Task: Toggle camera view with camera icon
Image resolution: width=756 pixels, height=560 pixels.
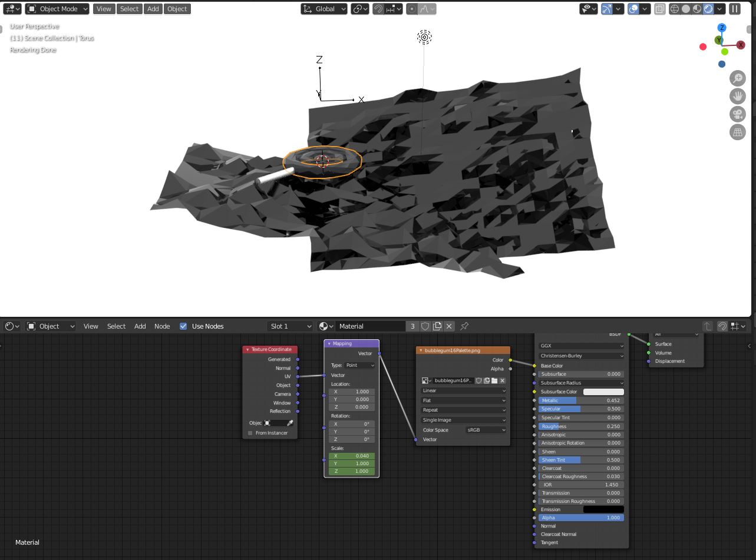Action: tap(738, 114)
